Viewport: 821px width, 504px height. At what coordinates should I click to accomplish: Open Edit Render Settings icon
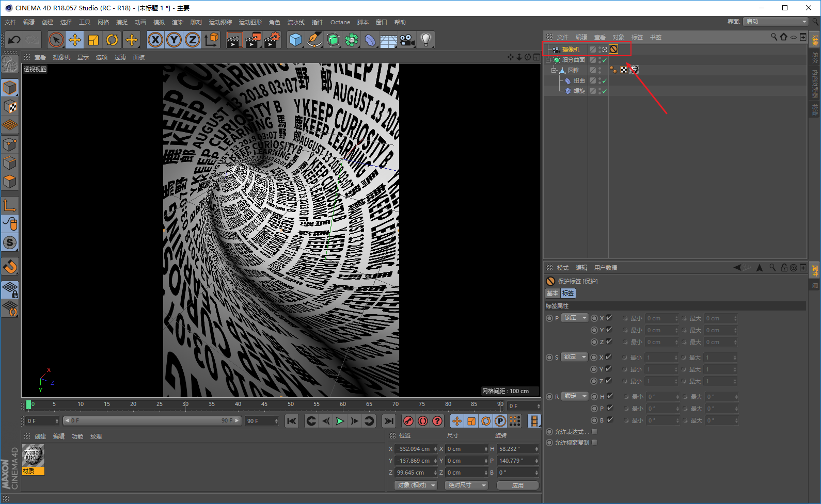[272, 40]
